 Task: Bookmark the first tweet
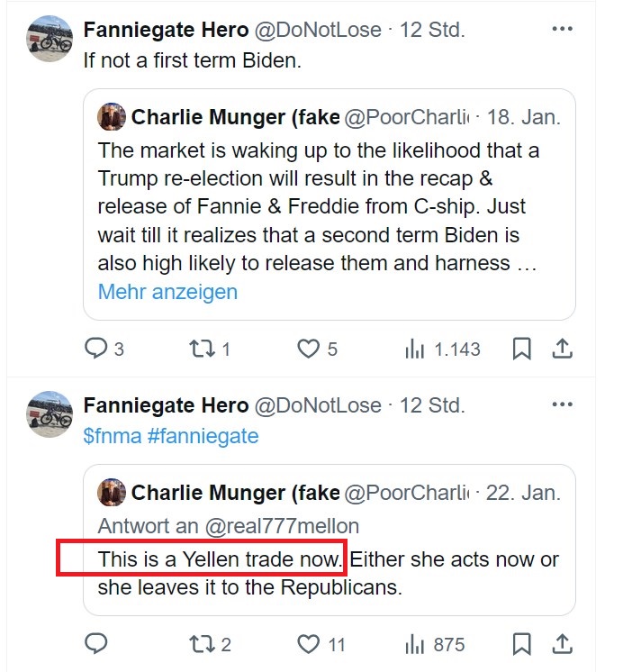coord(521,350)
